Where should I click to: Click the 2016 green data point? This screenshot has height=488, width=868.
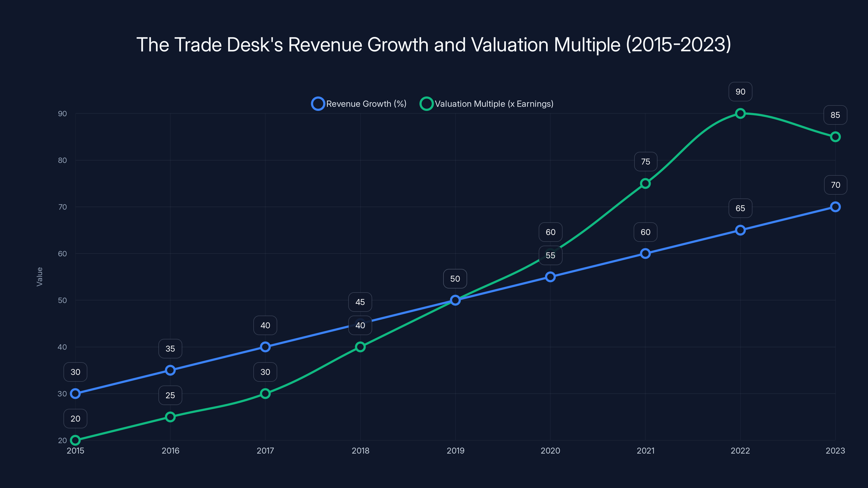[170, 417]
